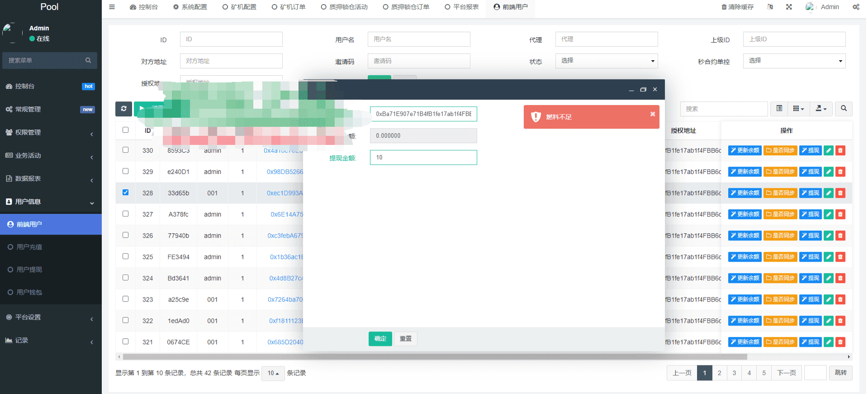This screenshot has width=868, height=394.
Task: Click the fullscreen icon in top bar
Action: pos(789,7)
